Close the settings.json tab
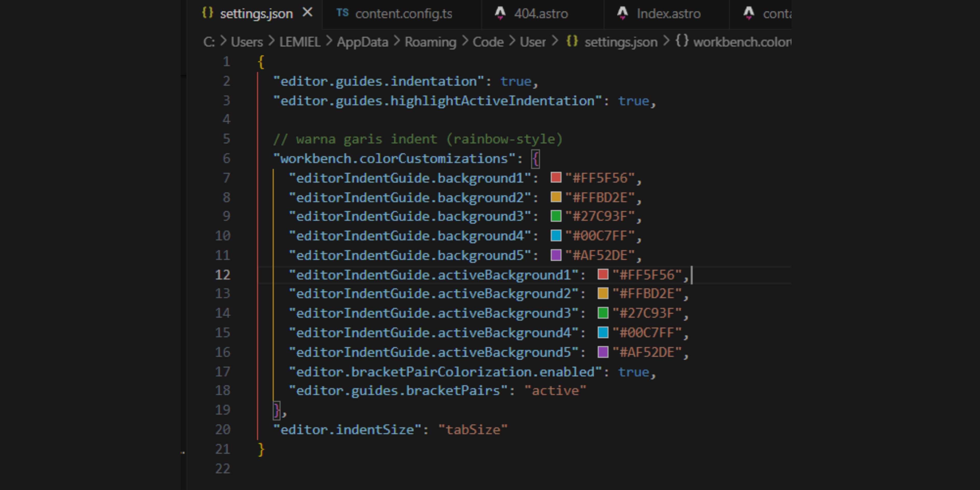The height and width of the screenshot is (490, 980). pyautogui.click(x=307, y=12)
